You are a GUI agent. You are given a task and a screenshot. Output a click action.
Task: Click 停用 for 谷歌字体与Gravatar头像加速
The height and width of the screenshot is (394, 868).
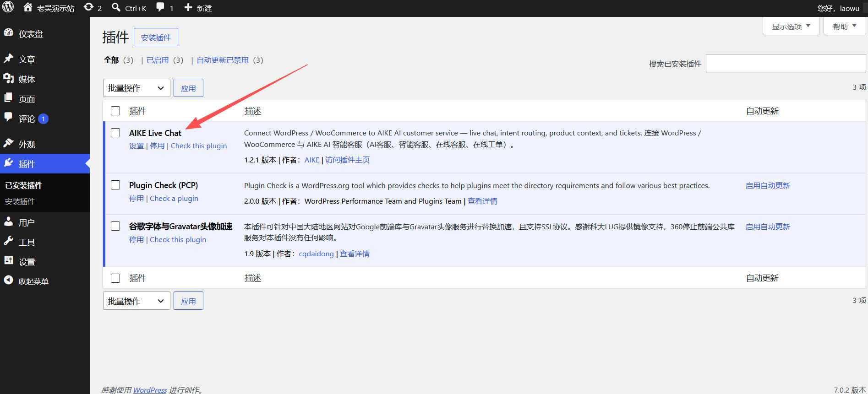136,240
